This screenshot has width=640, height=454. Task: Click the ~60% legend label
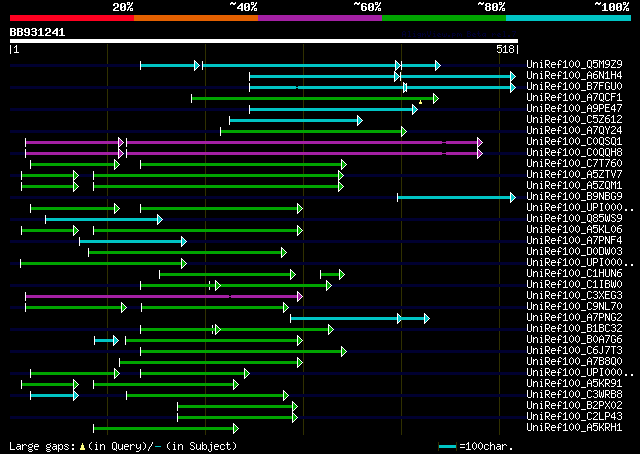coord(367,7)
